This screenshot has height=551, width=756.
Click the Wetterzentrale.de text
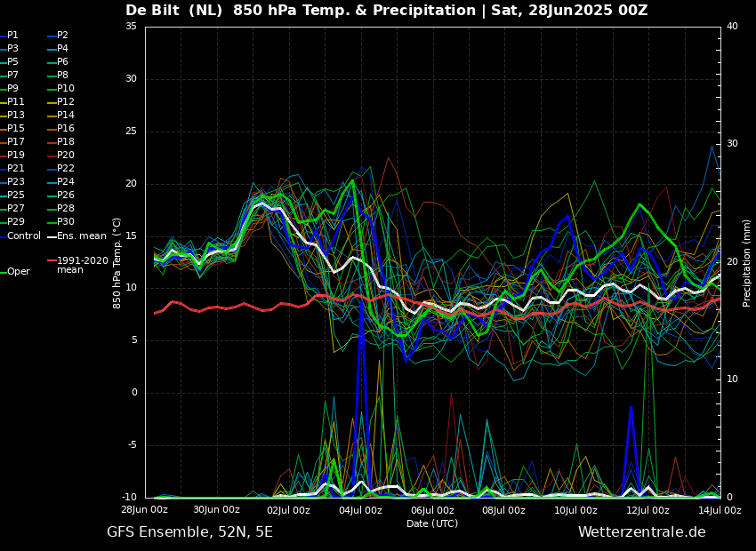pyautogui.click(x=641, y=532)
